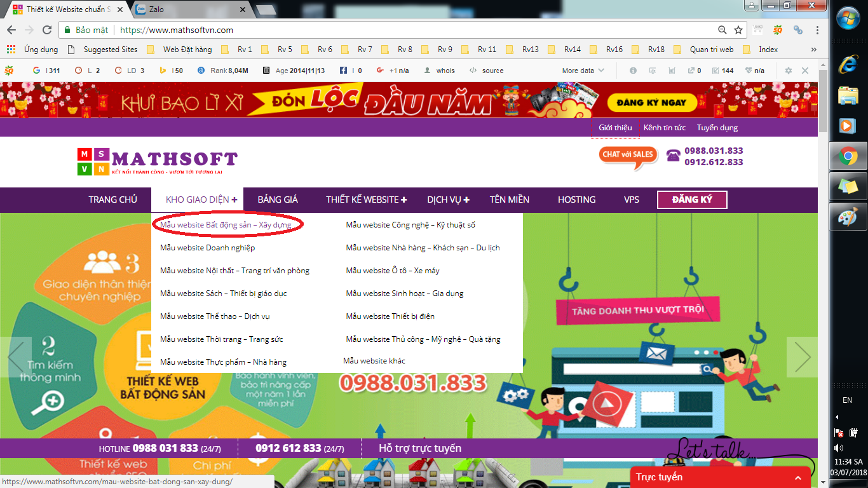
Task: Open Paint from the taskbar
Action: click(x=848, y=218)
